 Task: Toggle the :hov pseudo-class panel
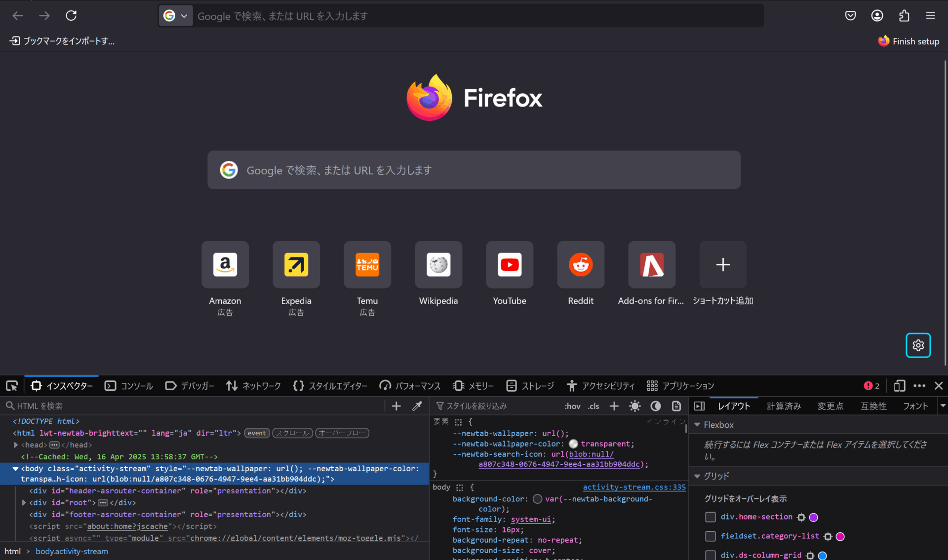click(572, 406)
